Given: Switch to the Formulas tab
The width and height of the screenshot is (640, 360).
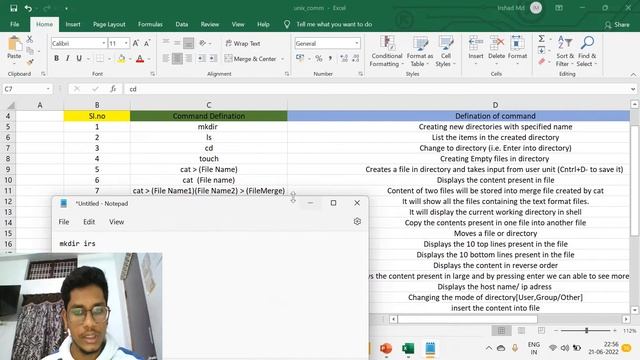Looking at the screenshot, I should [150, 24].
